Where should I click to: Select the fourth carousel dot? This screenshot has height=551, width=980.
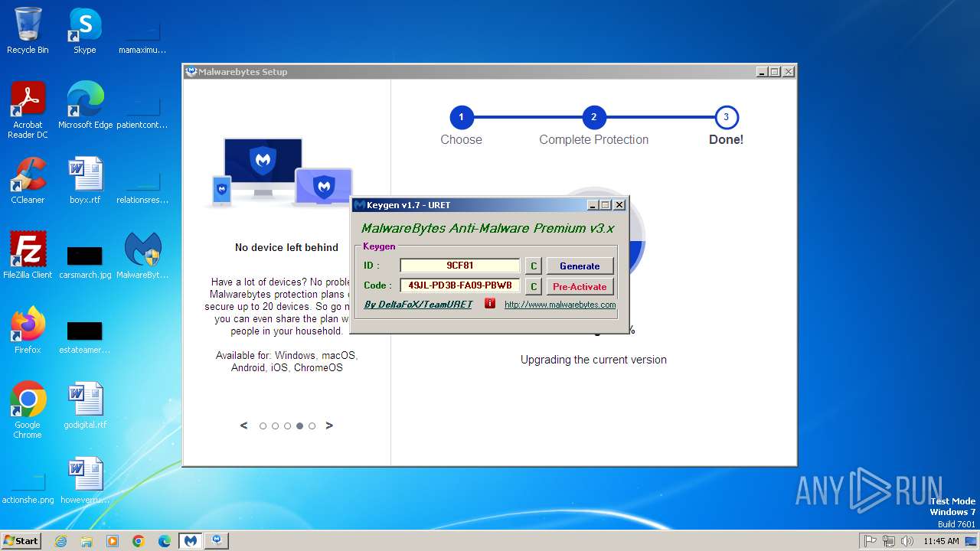(x=300, y=426)
